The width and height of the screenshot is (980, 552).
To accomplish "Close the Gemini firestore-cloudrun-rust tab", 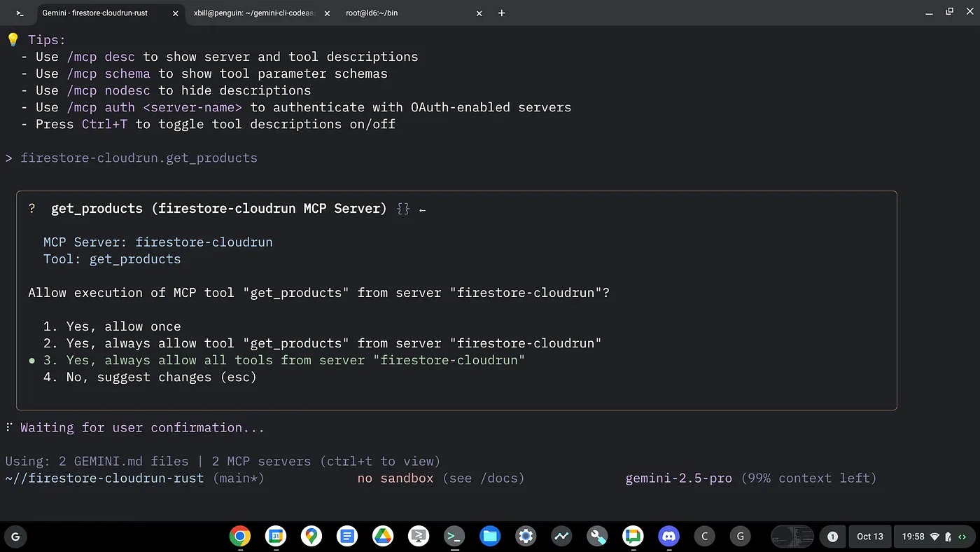I will click(174, 13).
